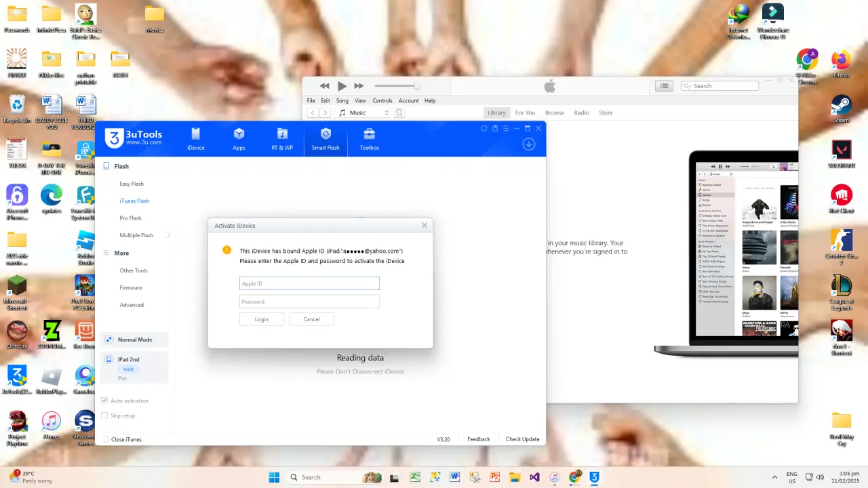The width and height of the screenshot is (868, 488).
Task: Open the iTunes Help menu
Action: [x=430, y=100]
